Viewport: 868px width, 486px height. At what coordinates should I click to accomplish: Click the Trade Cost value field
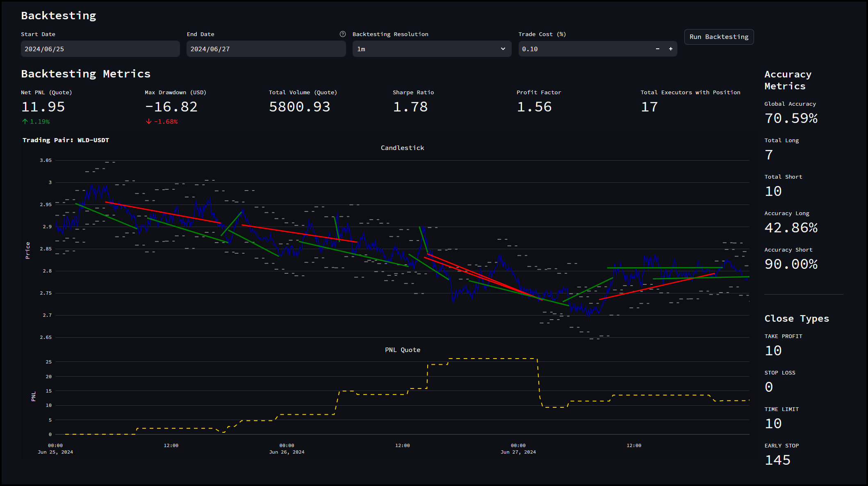click(582, 49)
